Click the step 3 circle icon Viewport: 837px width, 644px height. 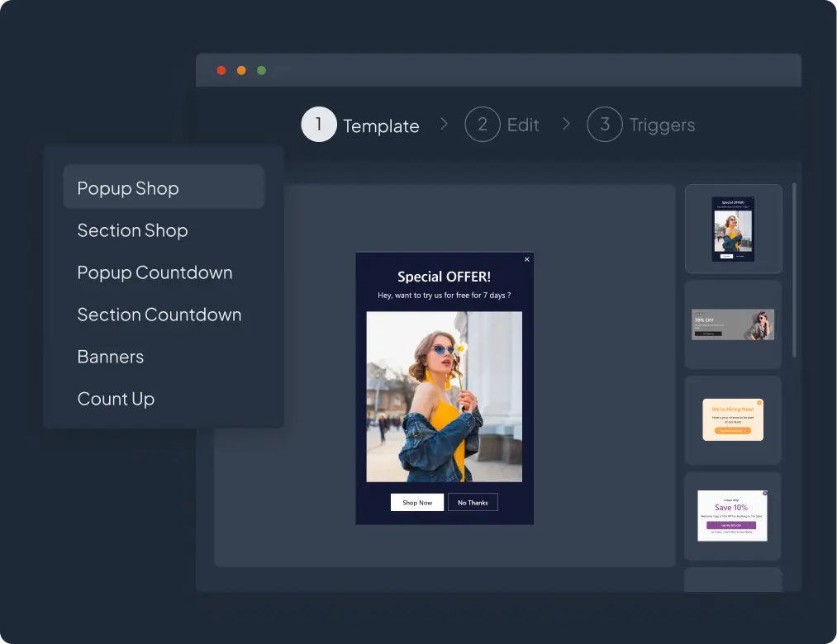(604, 125)
